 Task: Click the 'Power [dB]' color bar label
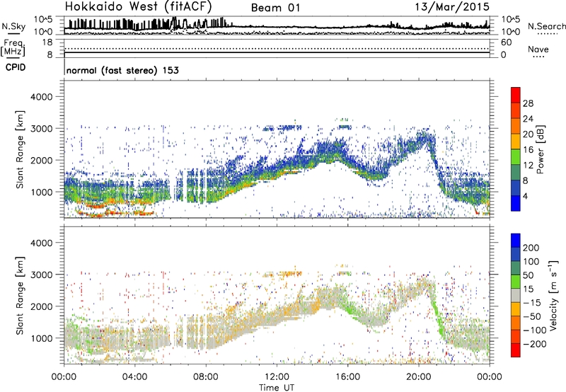[541, 149]
